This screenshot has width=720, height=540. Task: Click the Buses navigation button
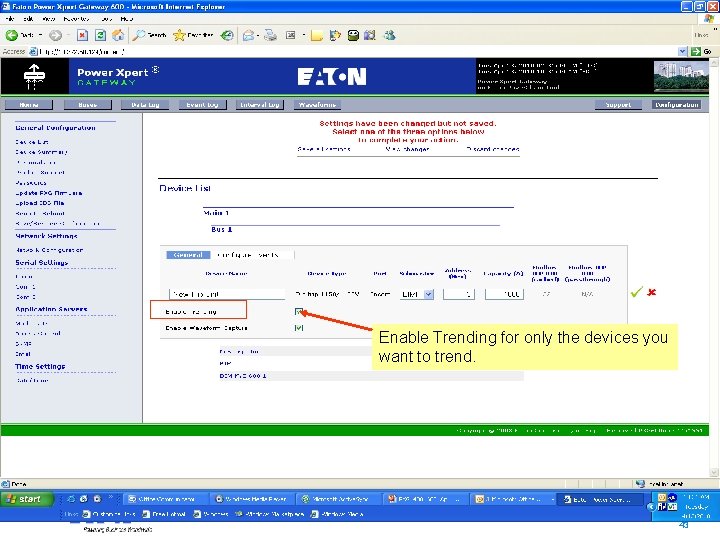(88, 105)
